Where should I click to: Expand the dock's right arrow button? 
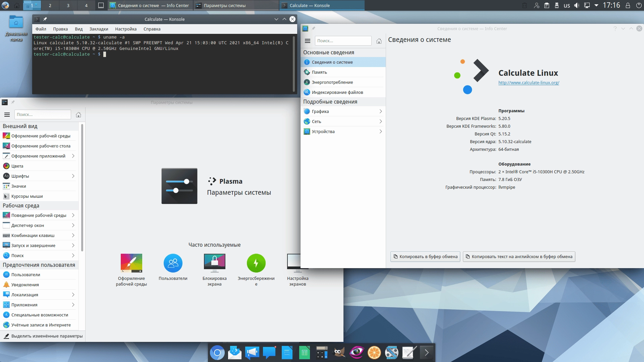[426, 353]
